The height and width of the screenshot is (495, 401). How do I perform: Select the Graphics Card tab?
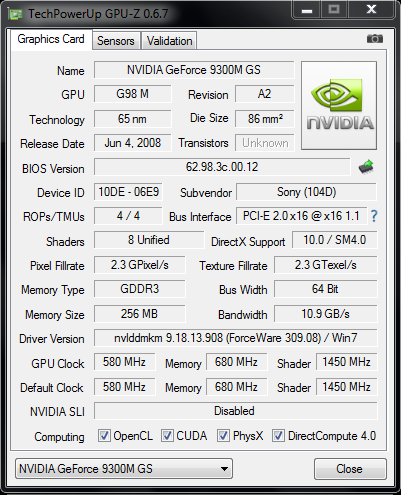pyautogui.click(x=51, y=39)
